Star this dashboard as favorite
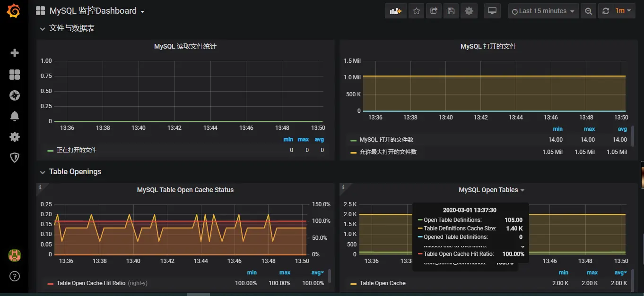Image resolution: width=644 pixels, height=296 pixels. click(x=416, y=11)
